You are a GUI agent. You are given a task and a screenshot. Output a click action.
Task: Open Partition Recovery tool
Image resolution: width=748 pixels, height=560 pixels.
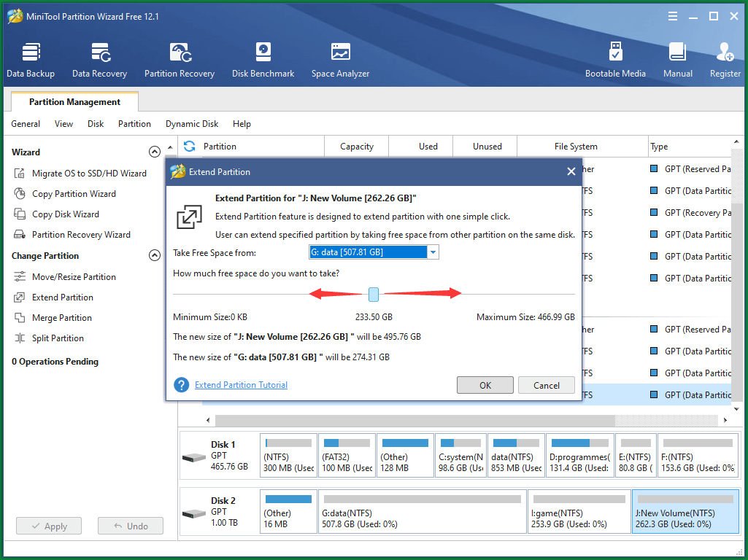point(180,60)
